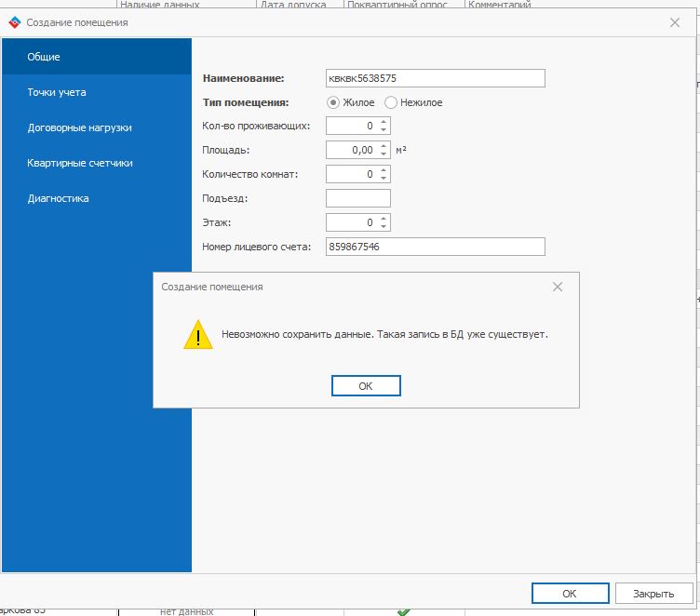700x616 pixels.
Task: Open the Диагностика section
Action: 58,198
